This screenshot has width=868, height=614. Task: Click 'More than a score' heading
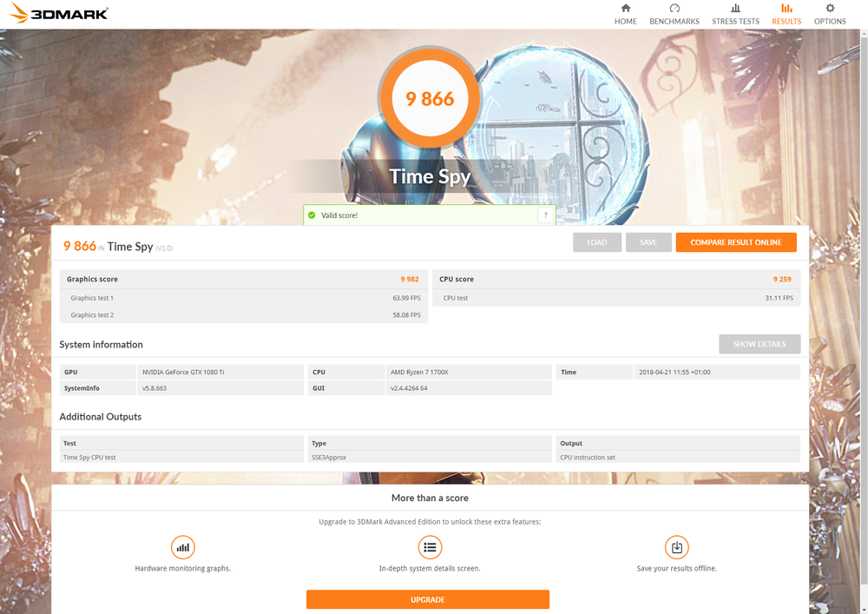coord(430,498)
